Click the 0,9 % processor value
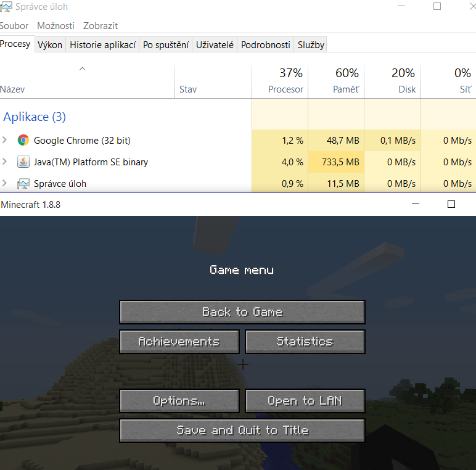 tap(292, 183)
